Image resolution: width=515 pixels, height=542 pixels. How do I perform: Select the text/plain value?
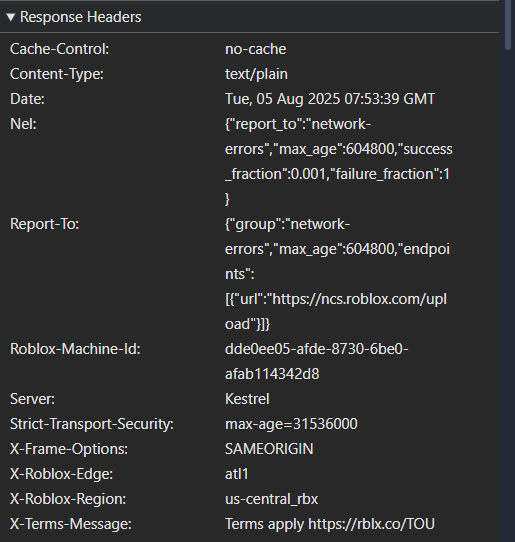[x=256, y=74]
